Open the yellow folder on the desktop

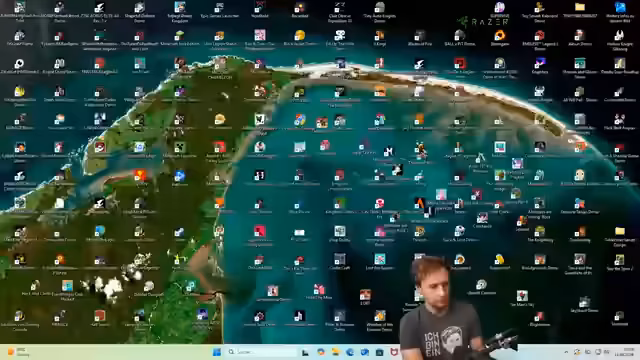click(580, 10)
